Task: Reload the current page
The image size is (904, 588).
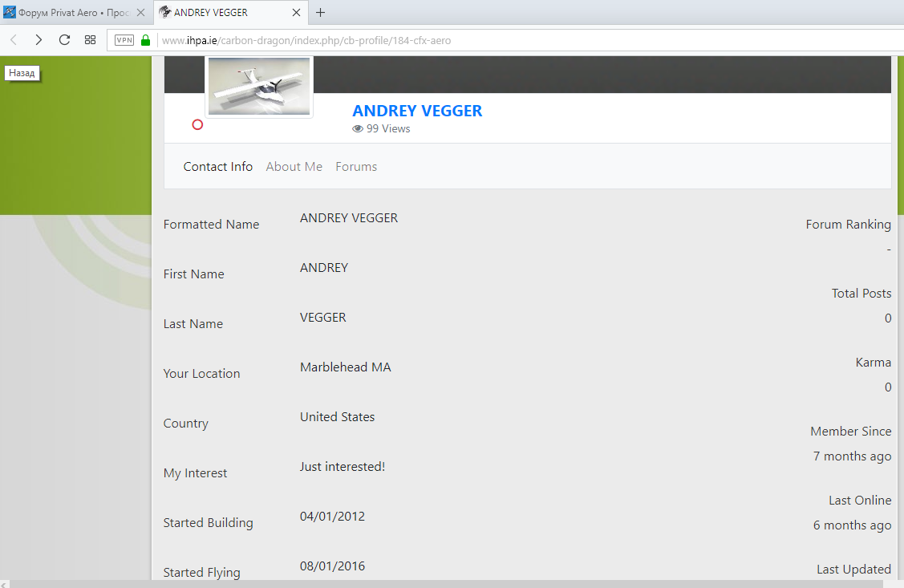Action: pos(65,40)
